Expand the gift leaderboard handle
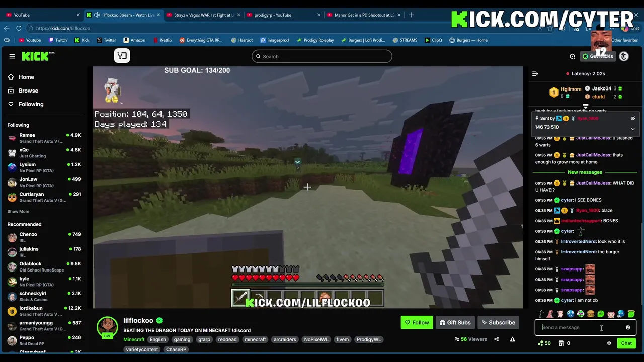The image size is (644, 362). click(x=585, y=106)
